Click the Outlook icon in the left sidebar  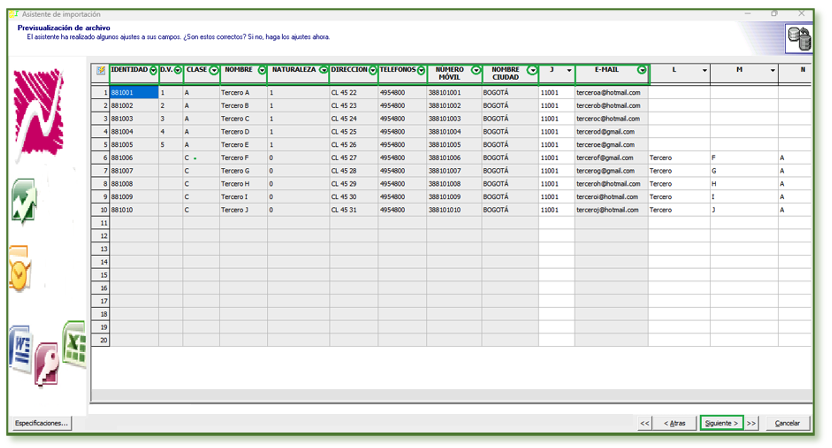click(19, 268)
